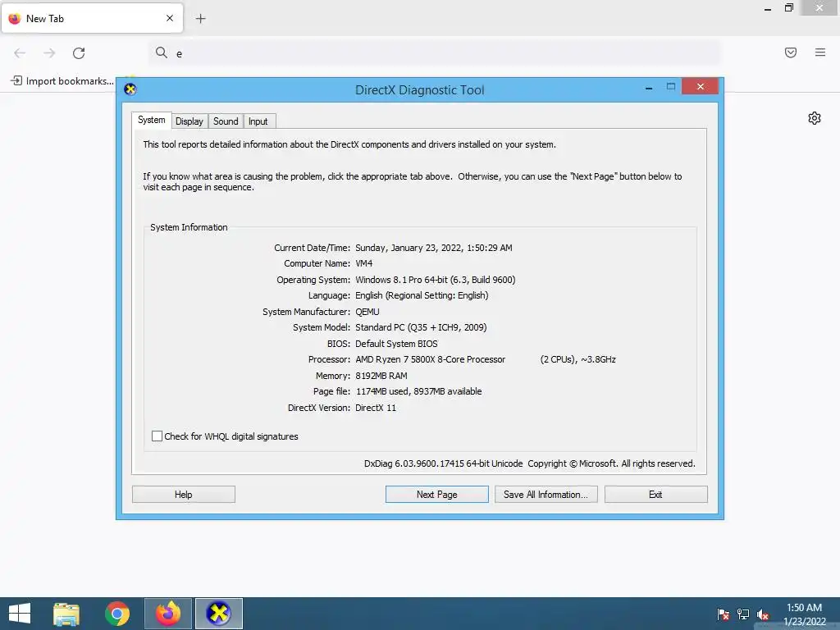Open the taskbar clock and date
The image size is (840, 630).
click(x=804, y=614)
